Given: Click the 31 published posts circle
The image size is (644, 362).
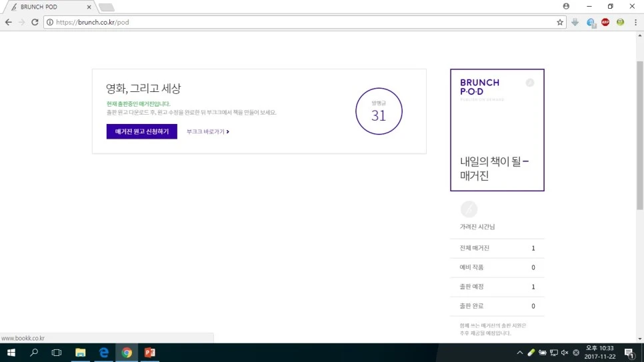Looking at the screenshot, I should 379,111.
